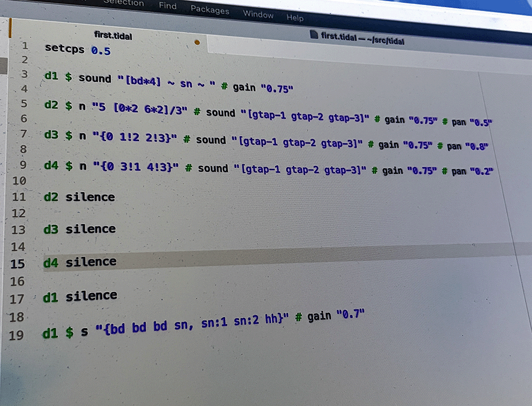Viewport: 532px width, 406px height.
Task: Click 'd2' at start of line 5
Action: click(52, 105)
